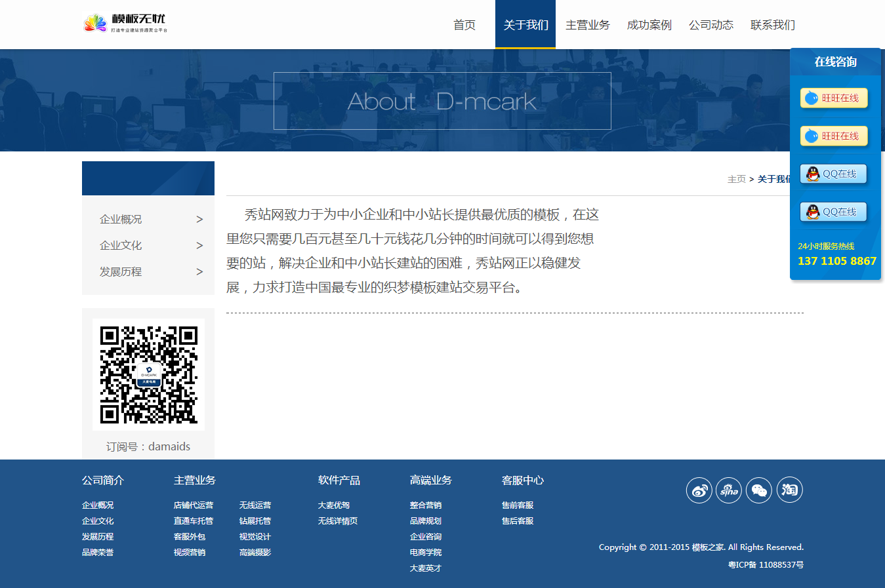Click the first QQ在线 chat button

click(x=834, y=174)
